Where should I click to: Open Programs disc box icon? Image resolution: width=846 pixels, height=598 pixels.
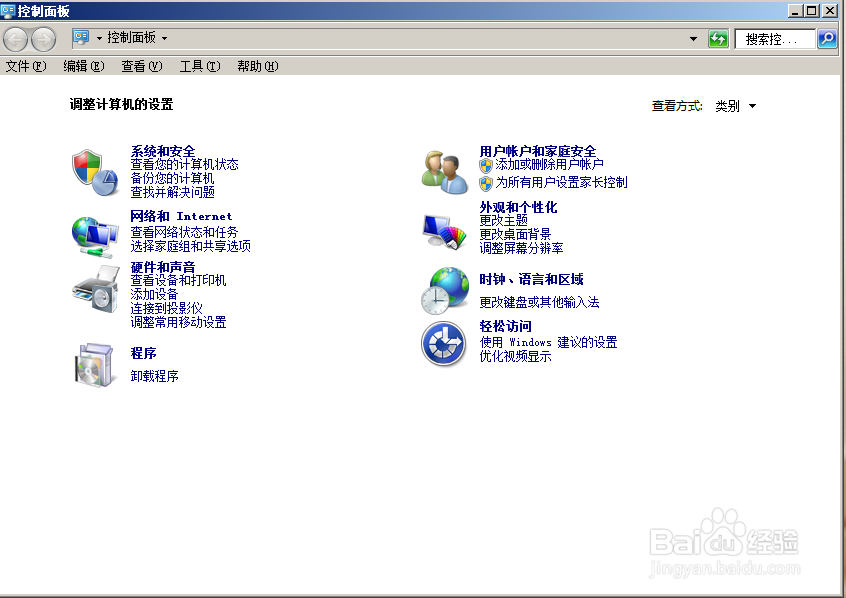point(95,364)
